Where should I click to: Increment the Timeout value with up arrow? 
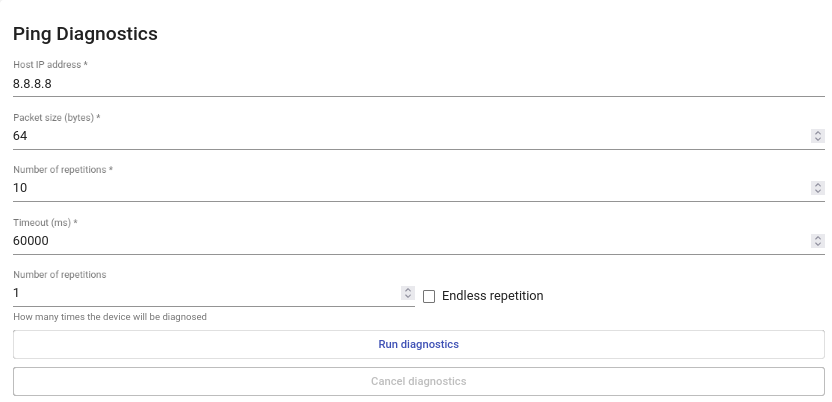tap(817, 237)
